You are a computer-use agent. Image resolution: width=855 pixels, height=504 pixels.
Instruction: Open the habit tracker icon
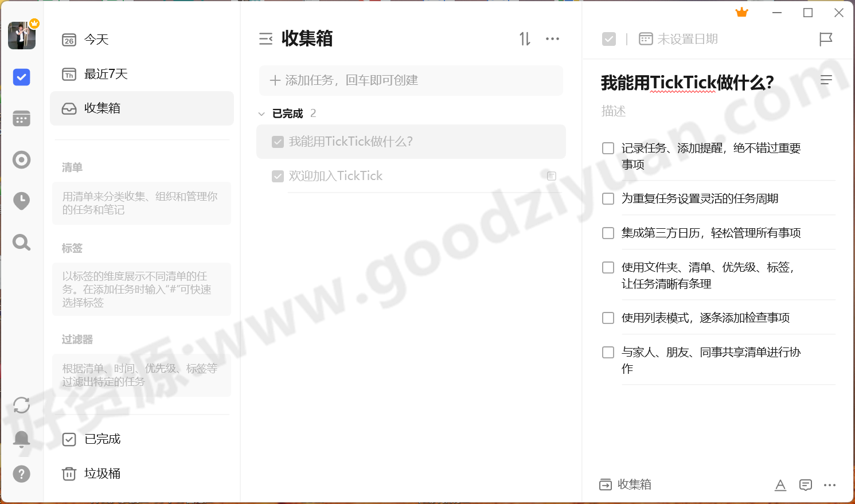(21, 160)
